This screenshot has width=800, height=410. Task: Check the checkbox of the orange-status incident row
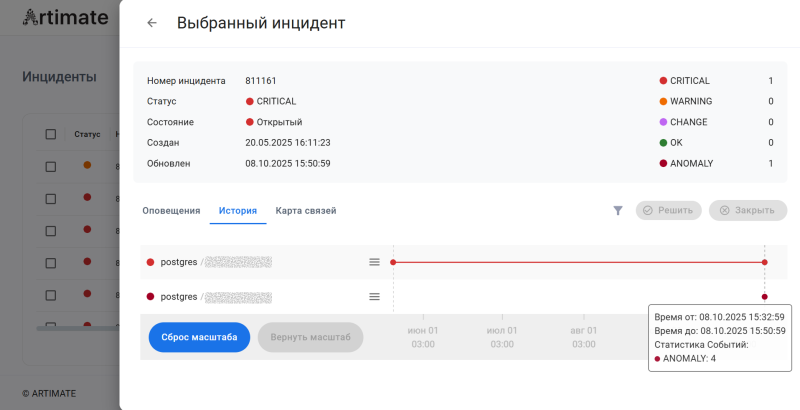point(51,166)
